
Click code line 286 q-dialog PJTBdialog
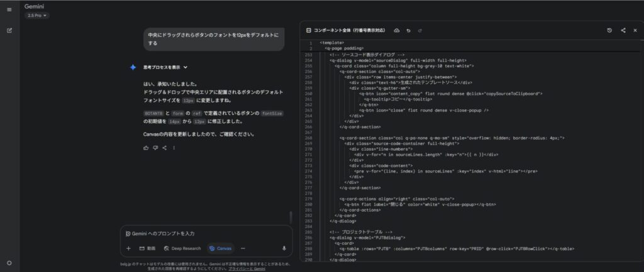[367, 237]
